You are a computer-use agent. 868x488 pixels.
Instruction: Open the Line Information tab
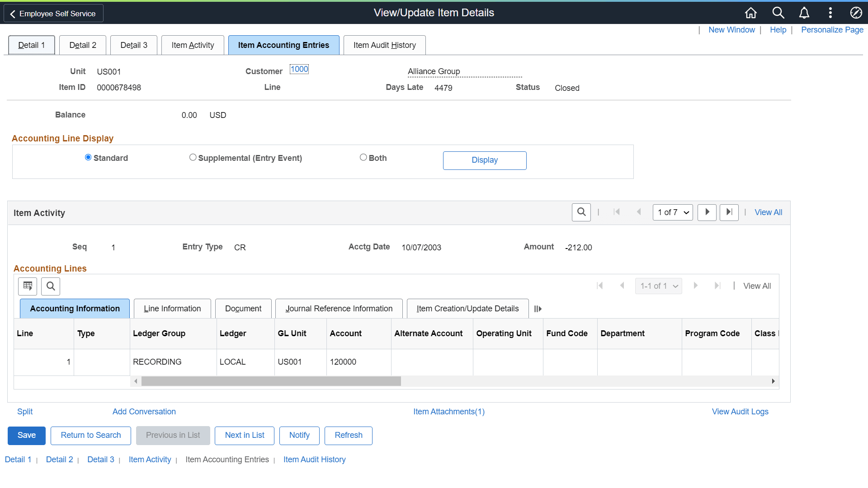172,308
